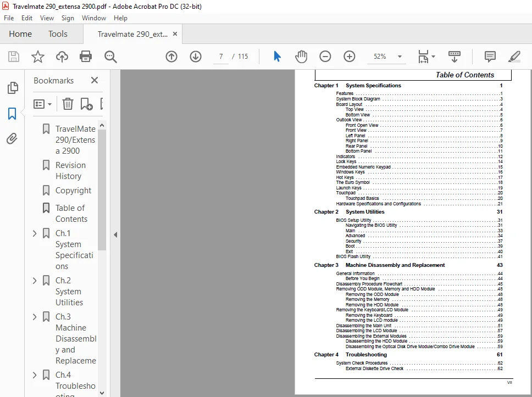Select the Travelmate 290_ext document tab
Viewport: 532px width, 397px height.
[132, 34]
